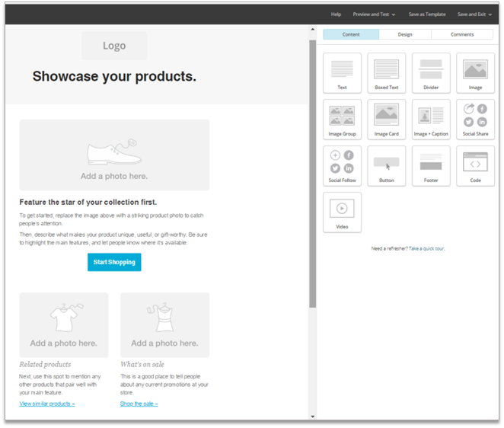Pick the Social Share block
The image size is (504, 428).
(x=475, y=120)
